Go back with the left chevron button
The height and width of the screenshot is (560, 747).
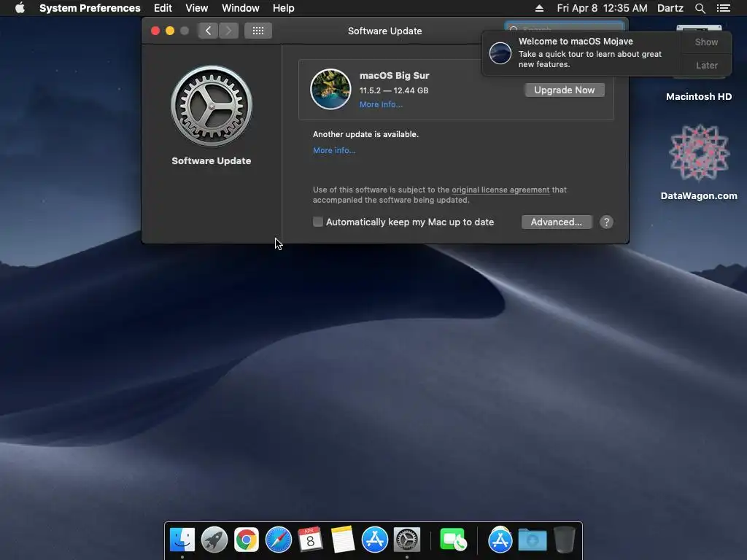pyautogui.click(x=208, y=31)
